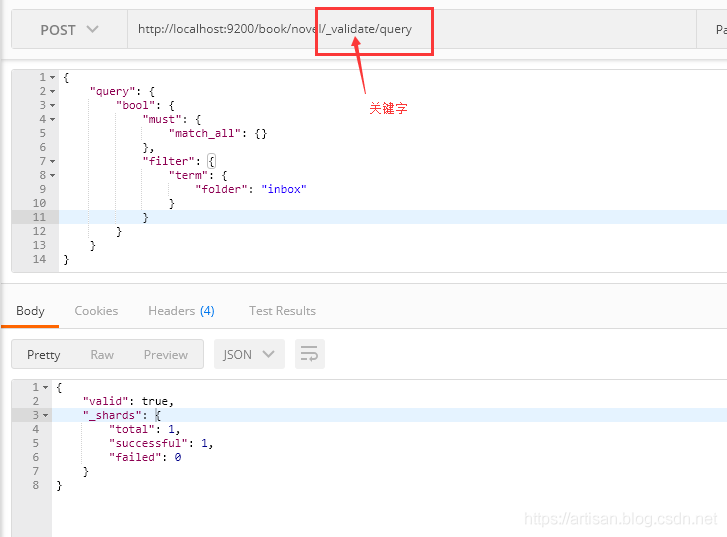This screenshot has height=537, width=727.
Task: Select the Pretty view button
Action: coord(44,354)
